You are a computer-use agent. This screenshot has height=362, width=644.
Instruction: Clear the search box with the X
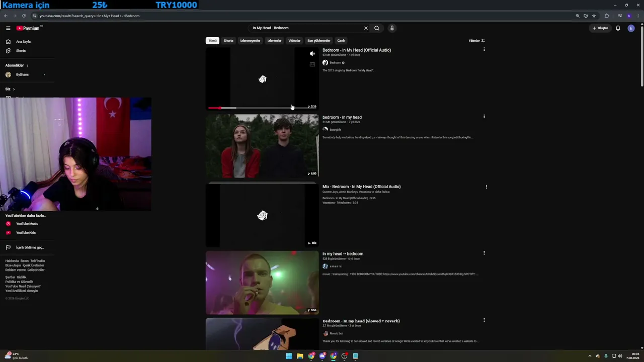pos(366,28)
